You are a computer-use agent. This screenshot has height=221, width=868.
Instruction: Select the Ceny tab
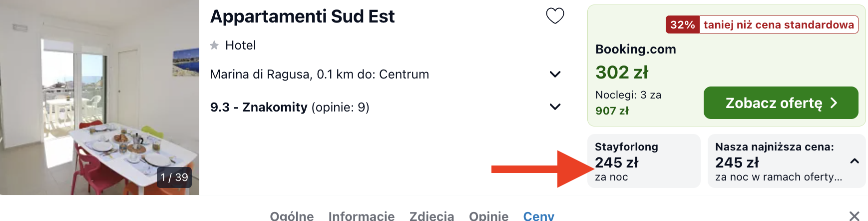(539, 216)
